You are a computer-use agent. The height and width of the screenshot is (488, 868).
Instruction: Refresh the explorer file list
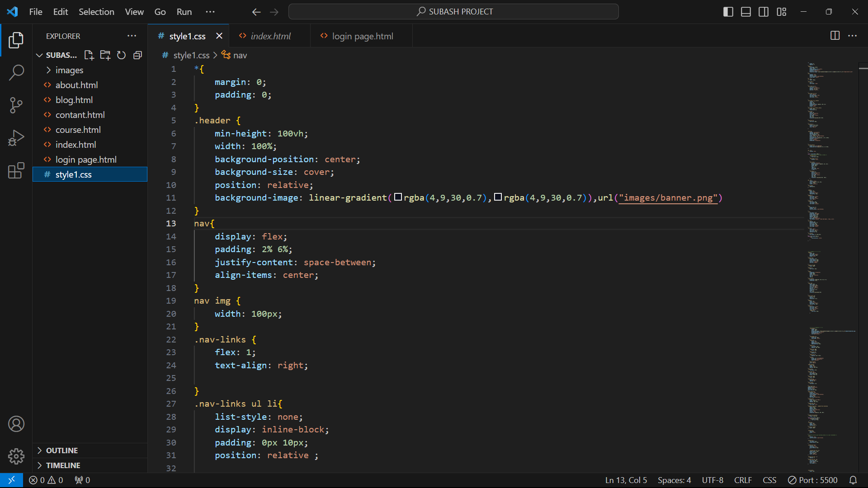pos(121,55)
